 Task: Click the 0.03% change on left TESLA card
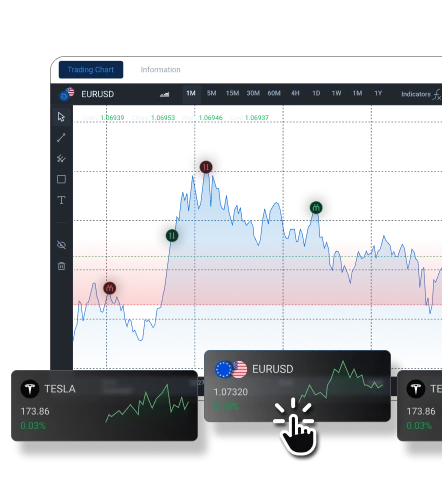pyautogui.click(x=33, y=426)
